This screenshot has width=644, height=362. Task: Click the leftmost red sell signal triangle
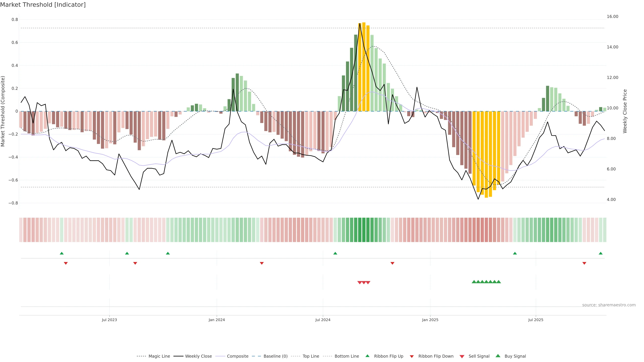pyautogui.click(x=360, y=283)
